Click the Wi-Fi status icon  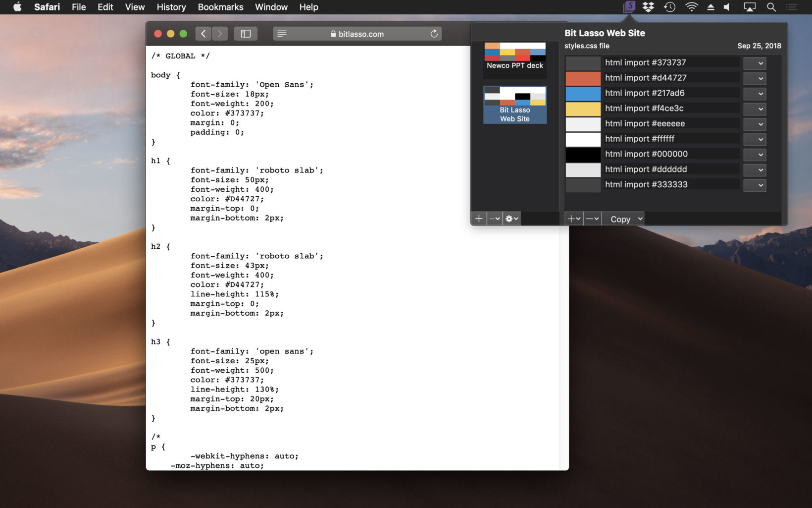691,7
